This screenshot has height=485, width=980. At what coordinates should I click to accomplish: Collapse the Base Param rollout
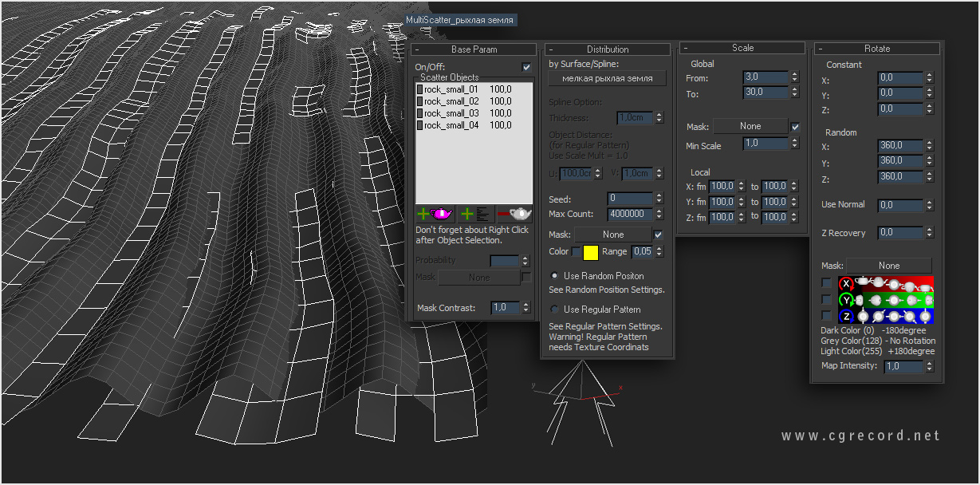pyautogui.click(x=417, y=49)
